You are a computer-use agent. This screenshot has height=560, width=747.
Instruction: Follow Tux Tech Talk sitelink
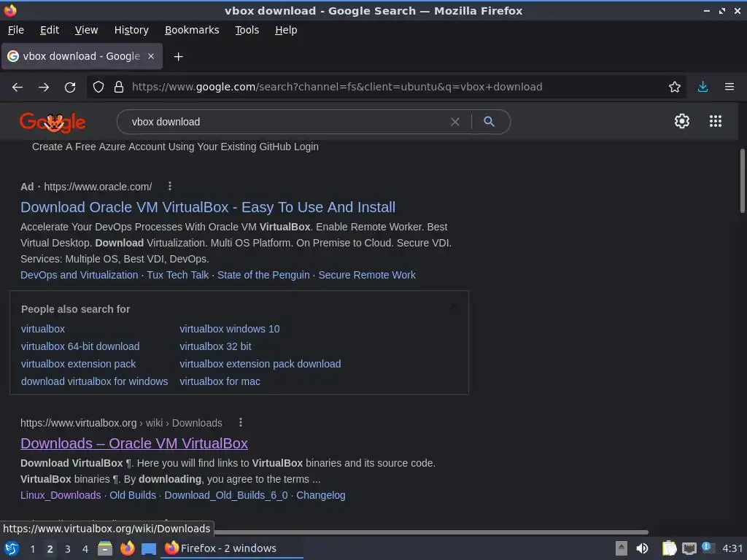point(178,275)
